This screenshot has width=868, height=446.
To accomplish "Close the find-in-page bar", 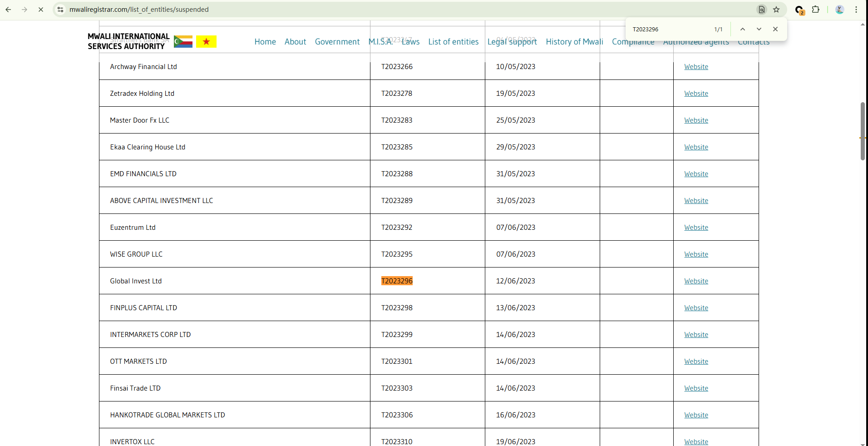I will (775, 29).
